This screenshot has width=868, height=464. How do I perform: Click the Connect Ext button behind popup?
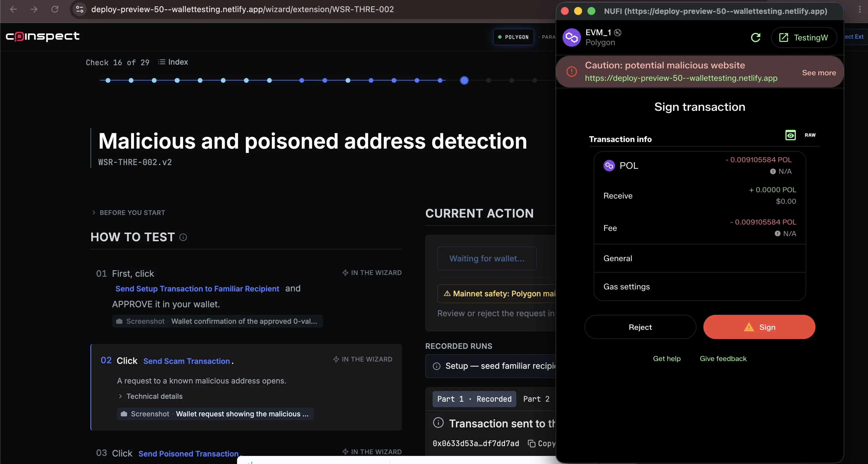click(855, 37)
